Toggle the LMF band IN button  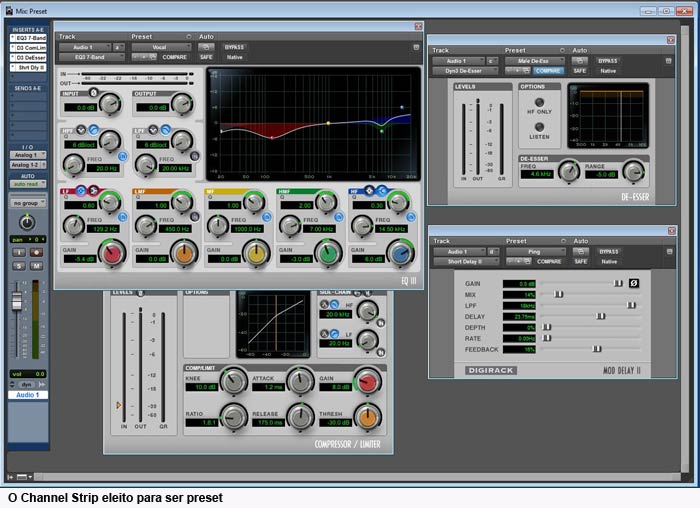click(195, 217)
